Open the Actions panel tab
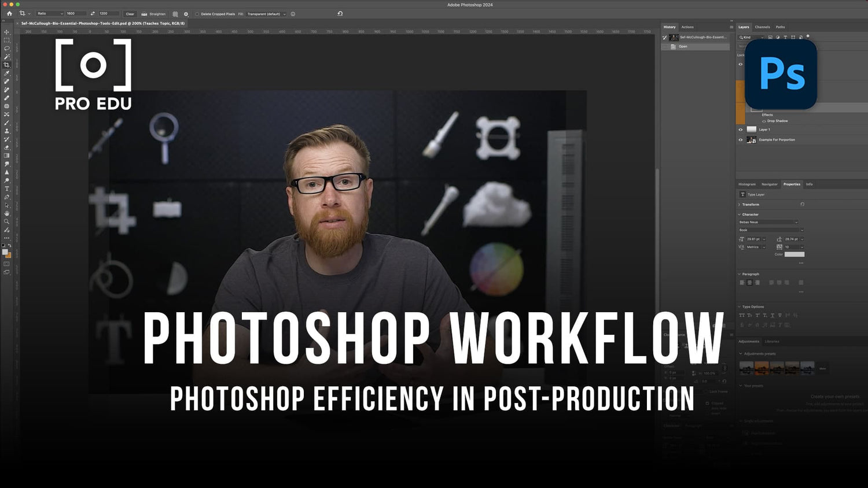Screen dimensions: 868x488 (689, 27)
